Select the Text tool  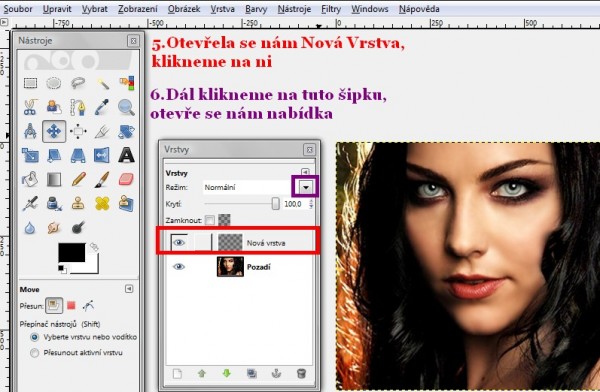126,155
